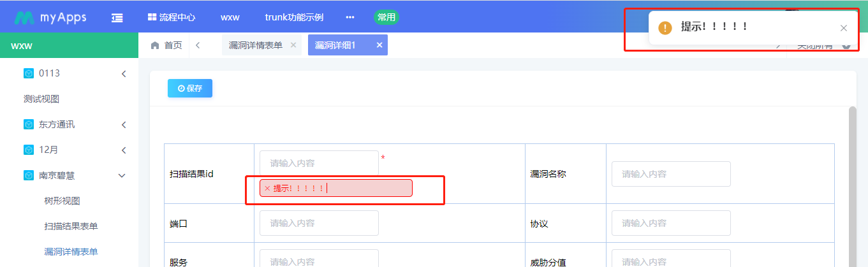This screenshot has width=868, height=267.
Task: Go to 首页 home tab
Action: point(166,45)
